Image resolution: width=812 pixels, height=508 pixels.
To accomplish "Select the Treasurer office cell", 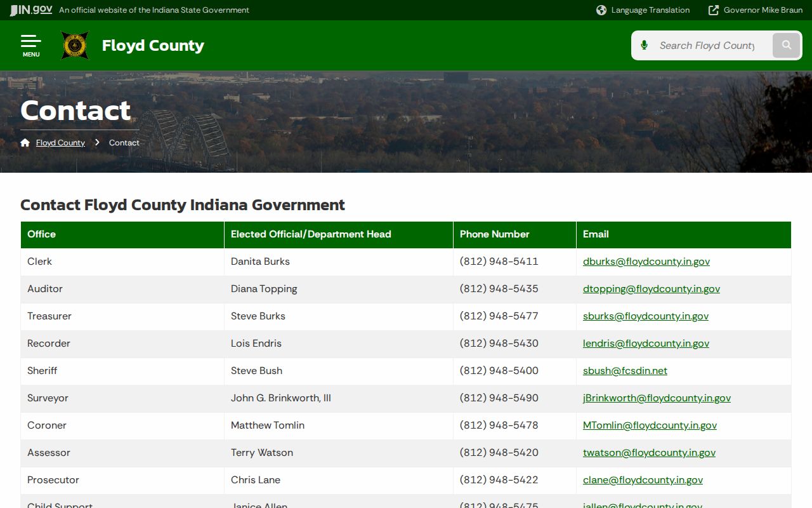I will [x=122, y=316].
